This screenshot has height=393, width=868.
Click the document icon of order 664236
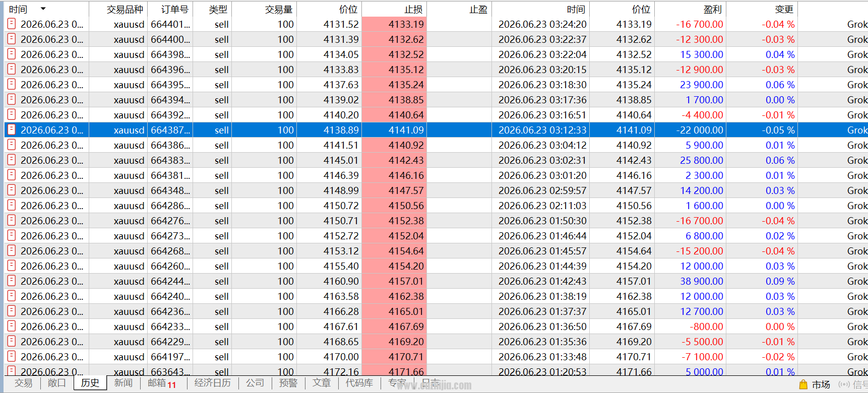point(12,311)
